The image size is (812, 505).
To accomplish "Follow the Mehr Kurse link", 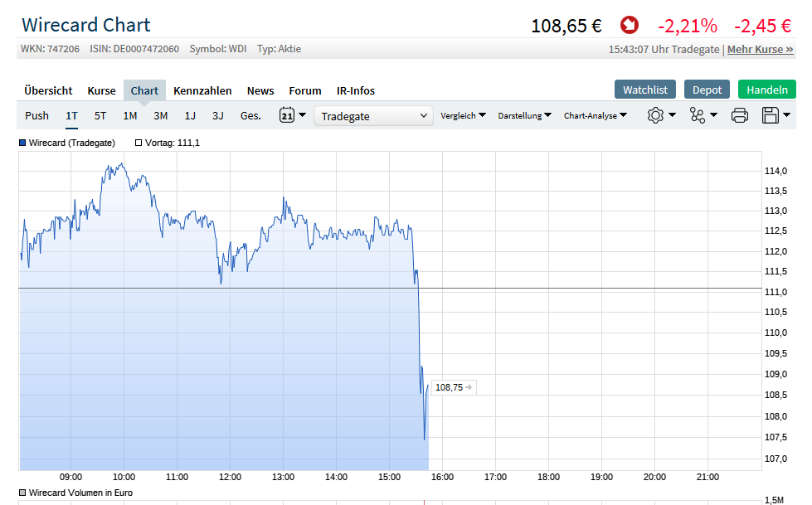I will point(761,49).
